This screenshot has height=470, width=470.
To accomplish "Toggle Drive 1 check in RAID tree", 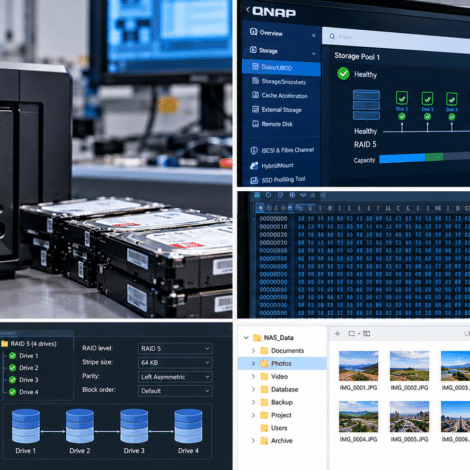I will click(x=13, y=356).
